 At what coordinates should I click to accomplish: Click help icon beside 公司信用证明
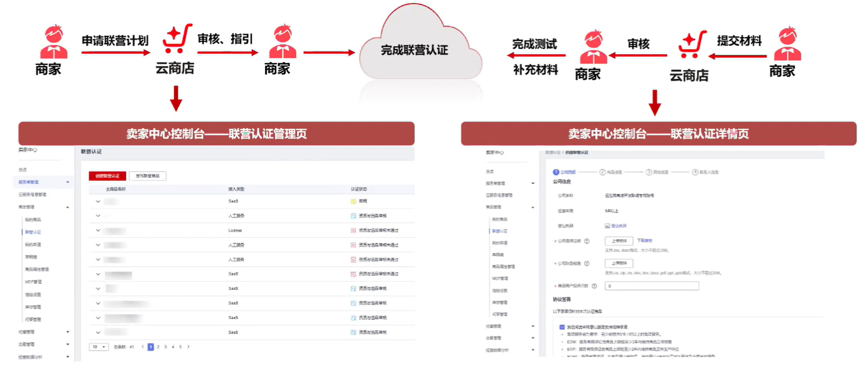(x=587, y=241)
